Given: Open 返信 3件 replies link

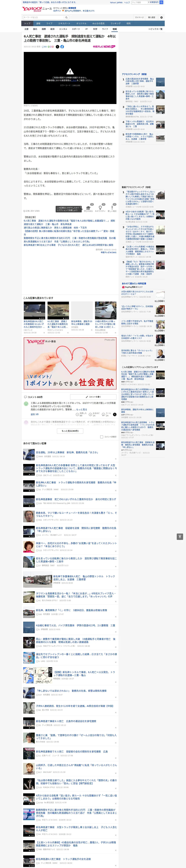Looking at the screenshot, I should [x=34, y=414].
